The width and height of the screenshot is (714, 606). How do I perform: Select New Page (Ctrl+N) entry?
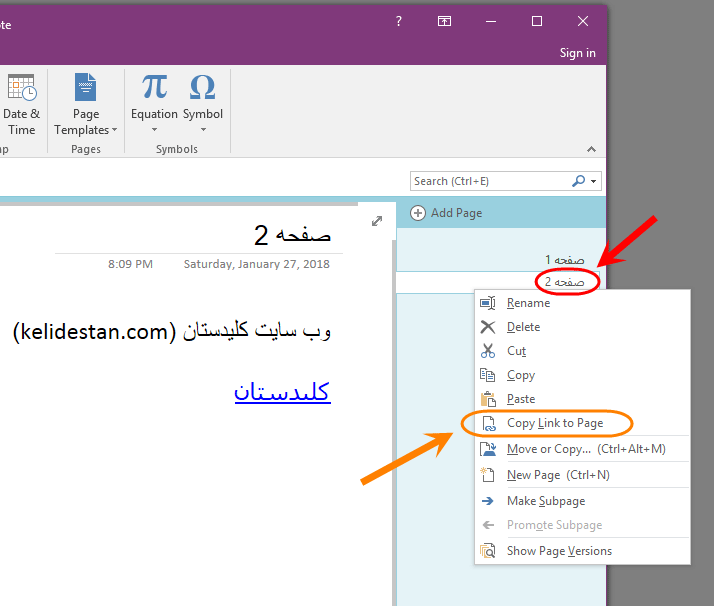point(582,475)
